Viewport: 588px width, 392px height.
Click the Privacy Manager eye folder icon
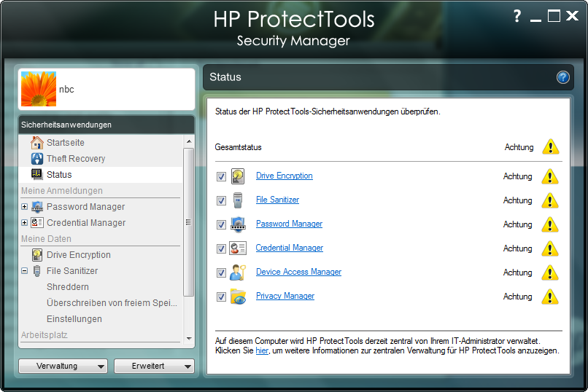pyautogui.click(x=238, y=297)
